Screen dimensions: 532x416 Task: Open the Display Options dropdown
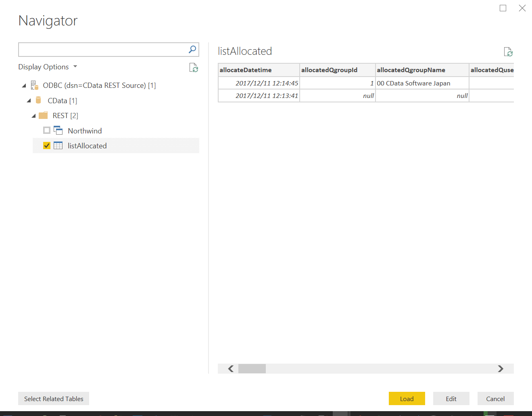click(x=48, y=67)
